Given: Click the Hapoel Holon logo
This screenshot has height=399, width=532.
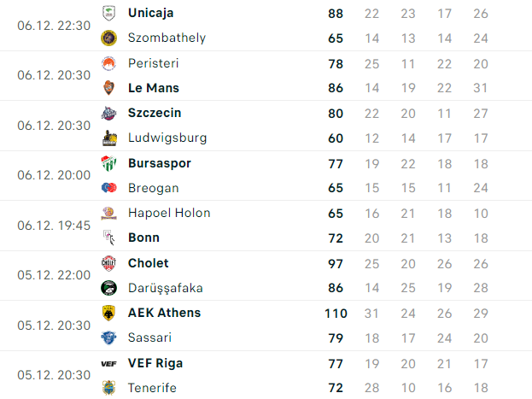Looking at the screenshot, I should (109, 214).
